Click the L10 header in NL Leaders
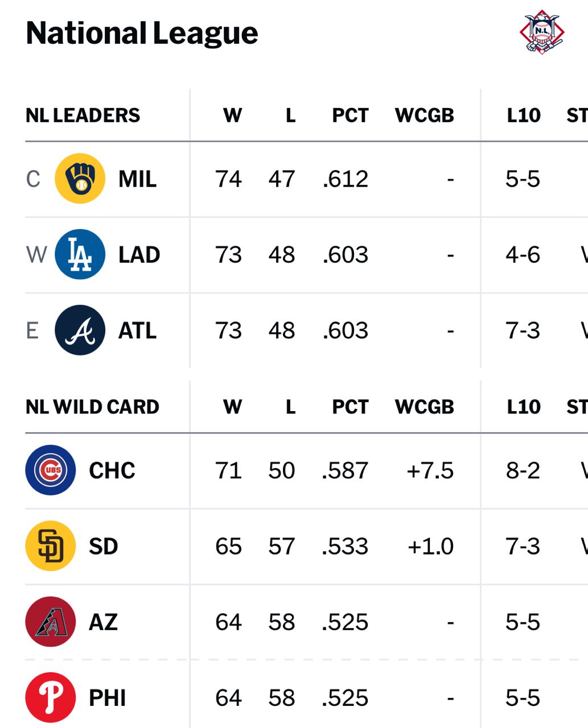 [524, 115]
